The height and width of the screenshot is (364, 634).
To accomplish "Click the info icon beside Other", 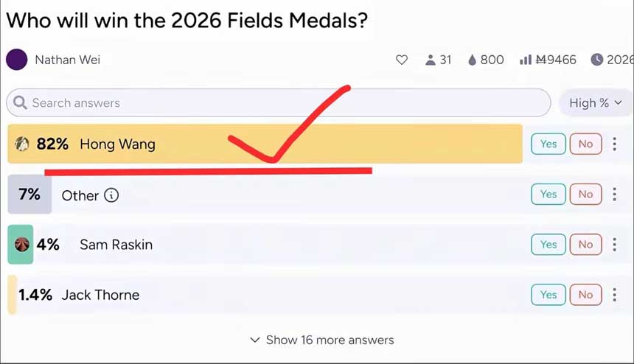I will pyautogui.click(x=111, y=195).
